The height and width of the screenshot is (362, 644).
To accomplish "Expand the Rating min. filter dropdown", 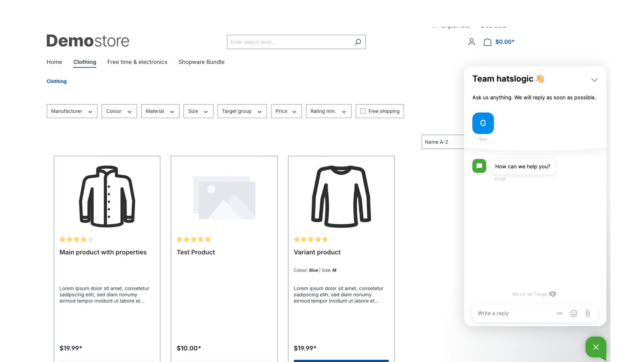I will point(328,111).
